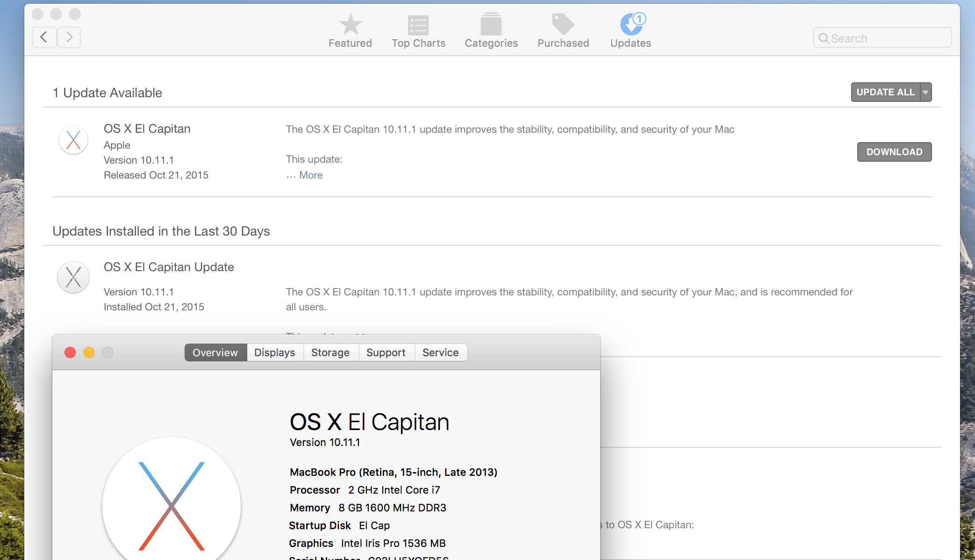Screen dimensions: 975x560
Task: Switch to the Storage tab
Action: click(330, 352)
